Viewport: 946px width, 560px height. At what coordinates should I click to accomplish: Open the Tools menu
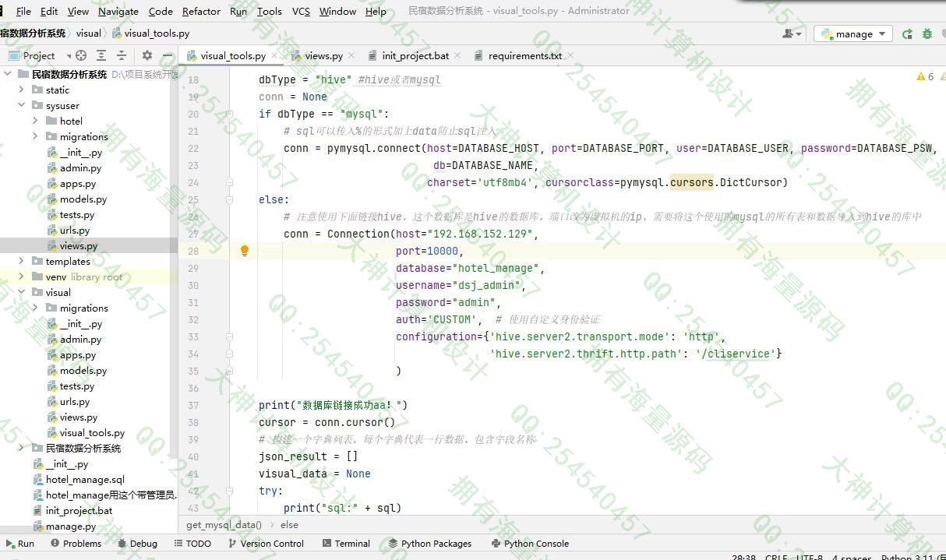pos(269,11)
